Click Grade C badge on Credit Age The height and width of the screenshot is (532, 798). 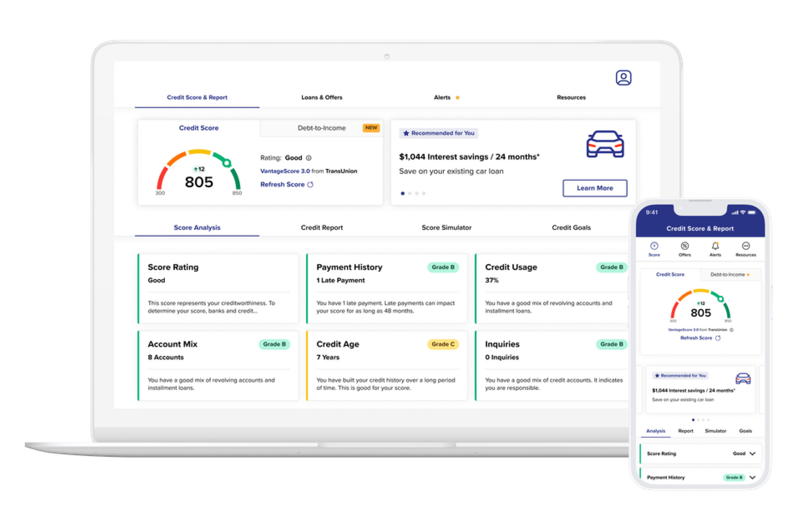(x=443, y=344)
